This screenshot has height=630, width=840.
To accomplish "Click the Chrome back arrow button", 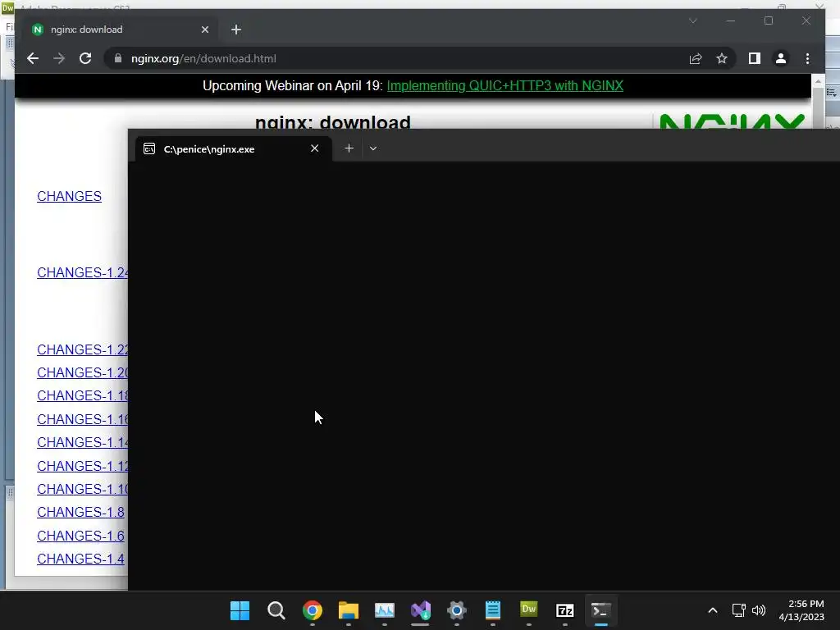I will [33, 58].
